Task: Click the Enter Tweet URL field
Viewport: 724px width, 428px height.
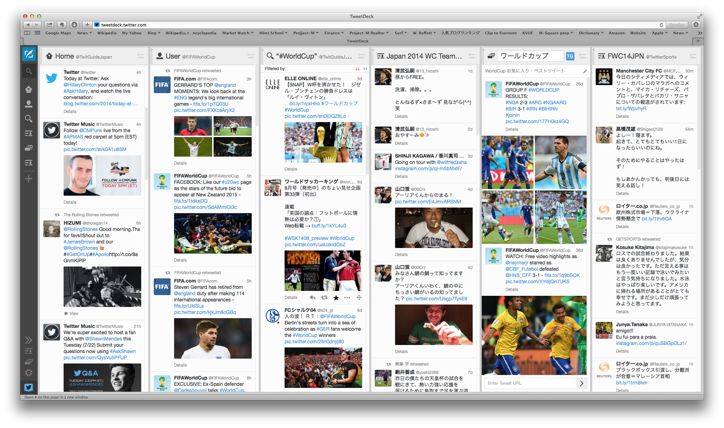Action: 530,383
